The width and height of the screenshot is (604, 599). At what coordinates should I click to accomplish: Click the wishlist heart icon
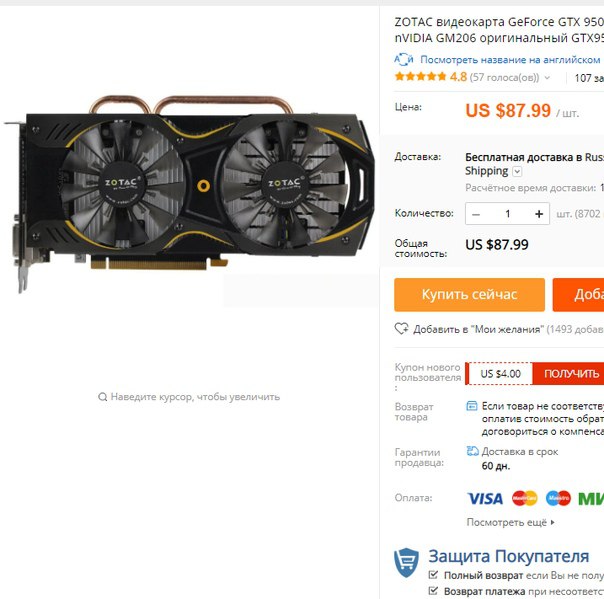point(401,329)
